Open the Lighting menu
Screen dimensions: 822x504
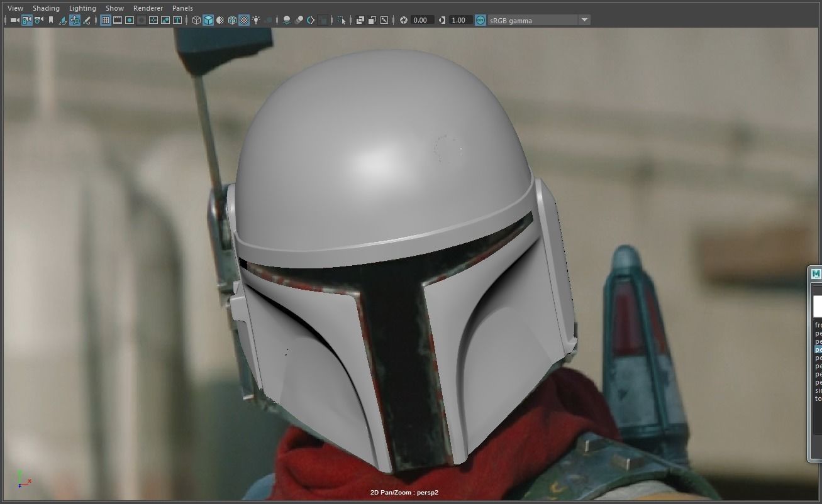click(x=82, y=8)
